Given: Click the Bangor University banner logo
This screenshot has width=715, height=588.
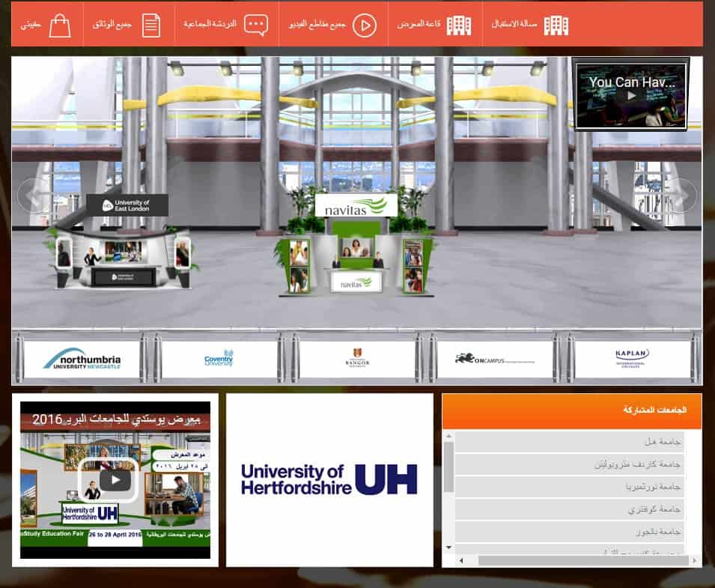Looking at the screenshot, I should pyautogui.click(x=359, y=359).
